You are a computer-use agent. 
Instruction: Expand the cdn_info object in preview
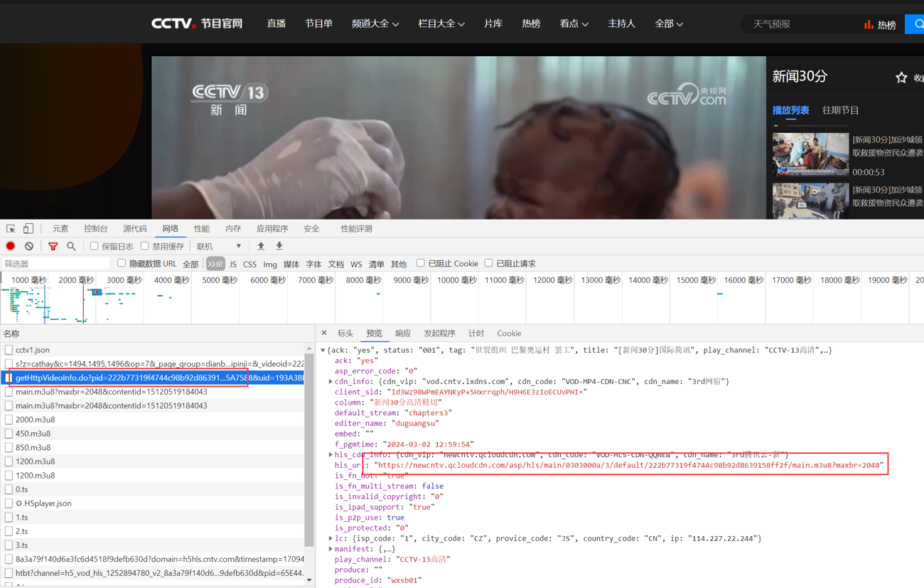[331, 382]
